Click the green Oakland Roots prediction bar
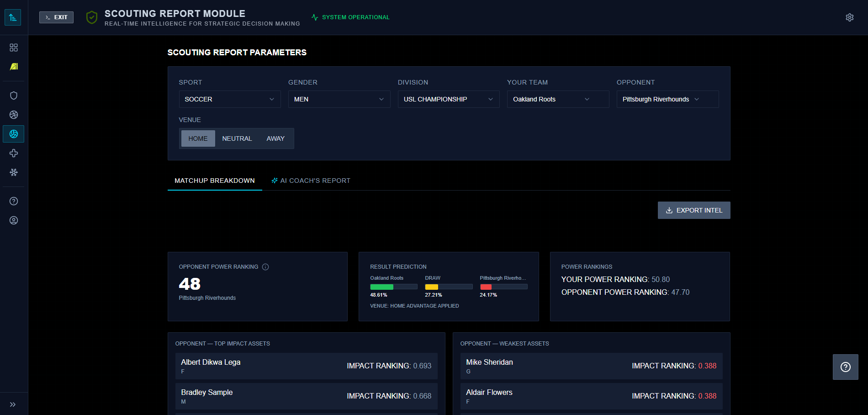Screen dimensions: 868x415 [x=394, y=287]
